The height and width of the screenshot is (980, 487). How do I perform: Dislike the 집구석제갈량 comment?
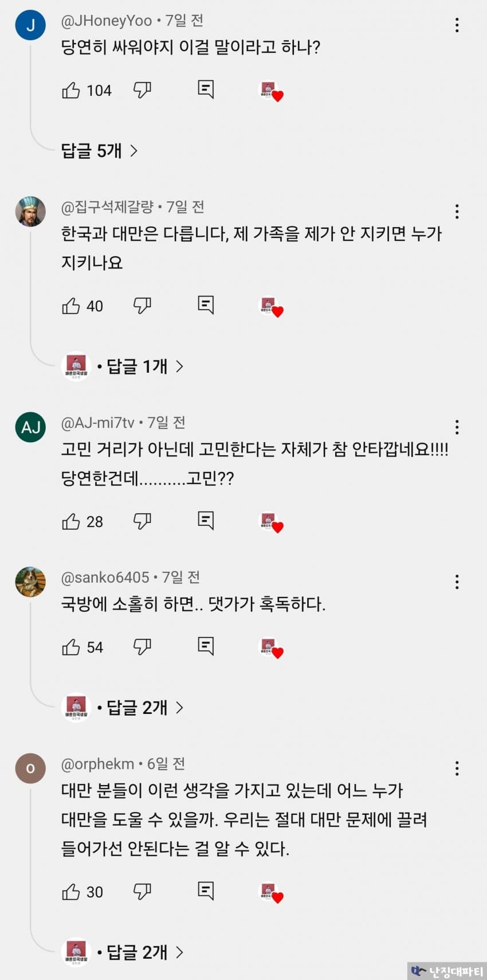coord(142,306)
